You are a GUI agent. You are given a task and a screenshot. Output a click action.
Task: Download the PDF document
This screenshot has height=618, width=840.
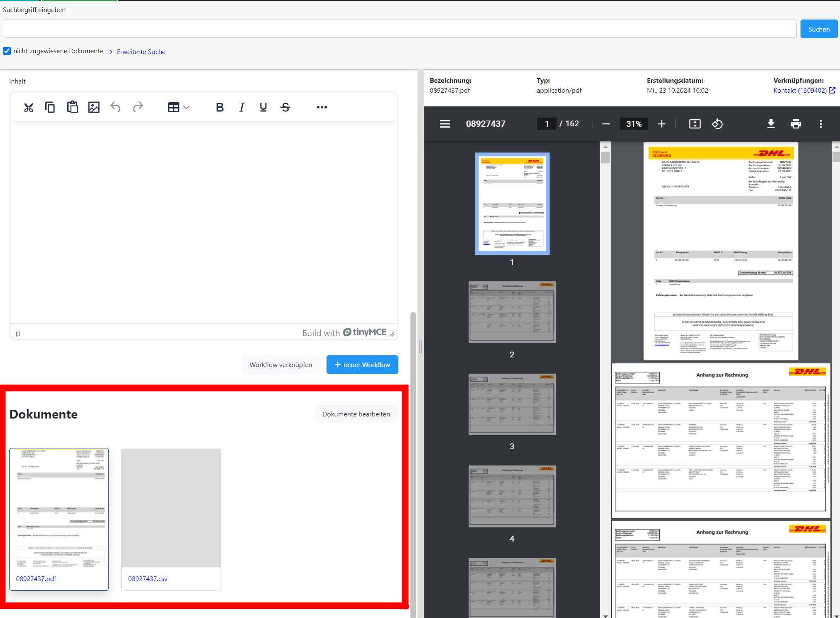coord(771,124)
